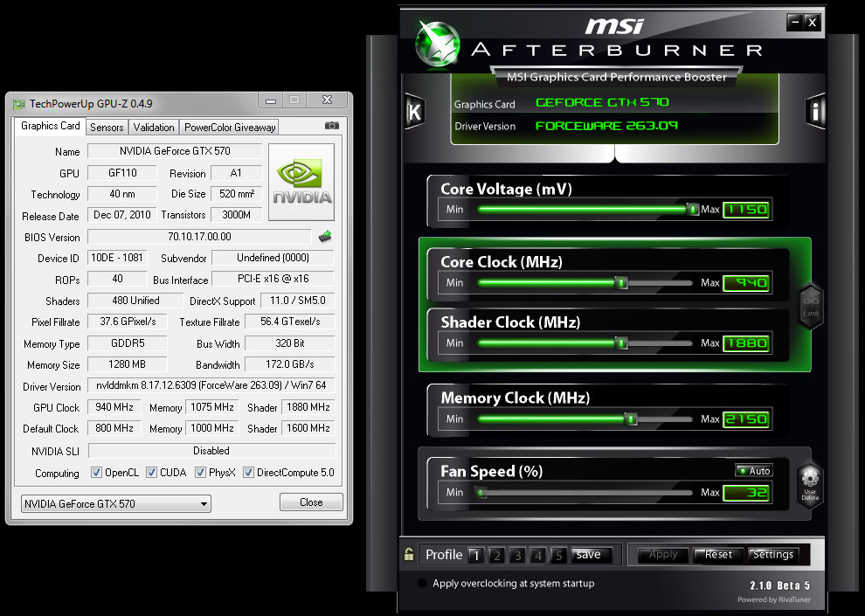Screen dimensions: 865x616
Task: Click the GPU-Z screenshot camera icon
Action: (331, 126)
